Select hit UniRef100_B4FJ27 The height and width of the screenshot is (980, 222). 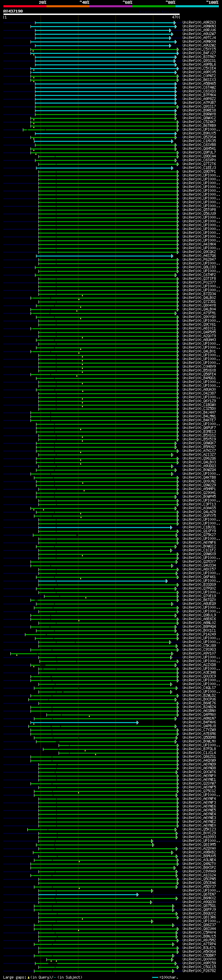click(199, 53)
